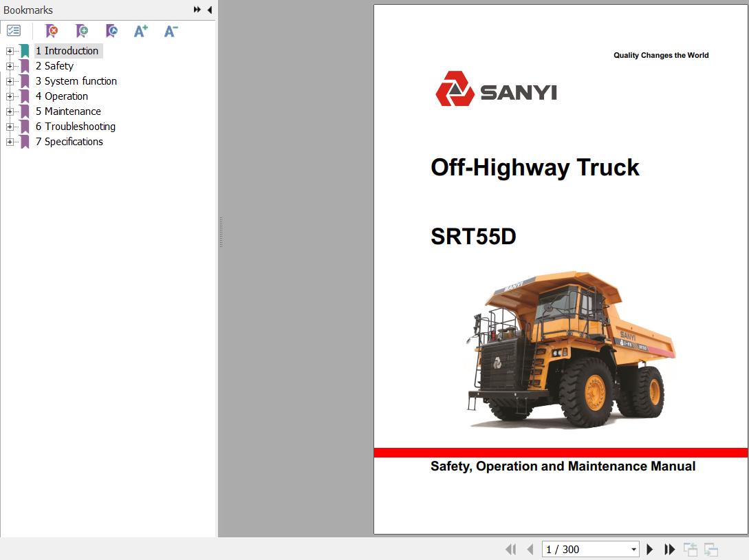Click the bookmark icon beside Maintenance

[x=25, y=111]
